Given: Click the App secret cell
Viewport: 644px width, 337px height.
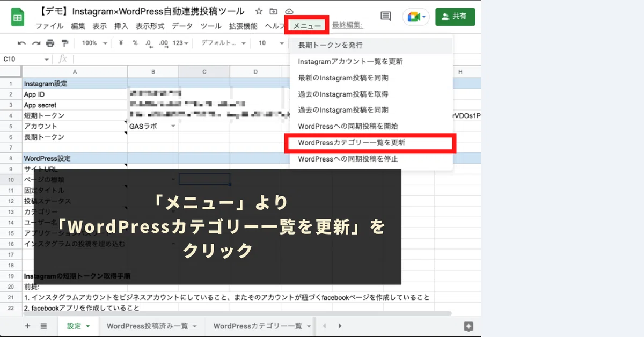Looking at the screenshot, I should point(75,105).
